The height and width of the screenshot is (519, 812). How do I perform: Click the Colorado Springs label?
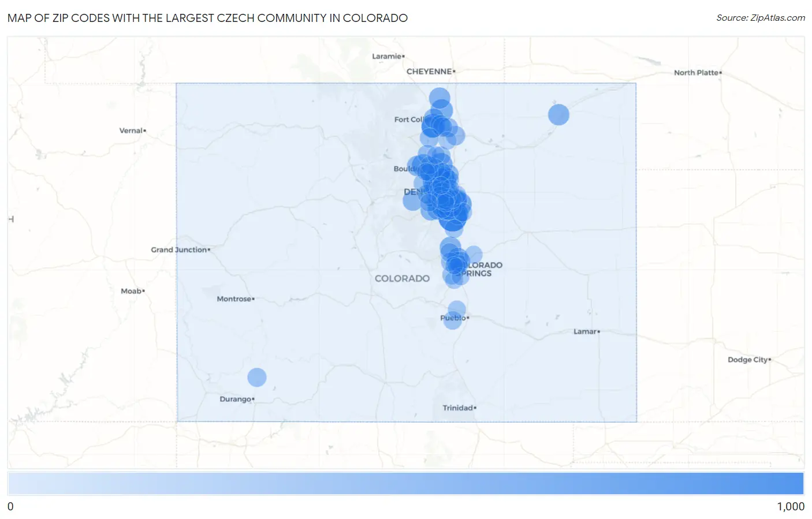(x=479, y=270)
